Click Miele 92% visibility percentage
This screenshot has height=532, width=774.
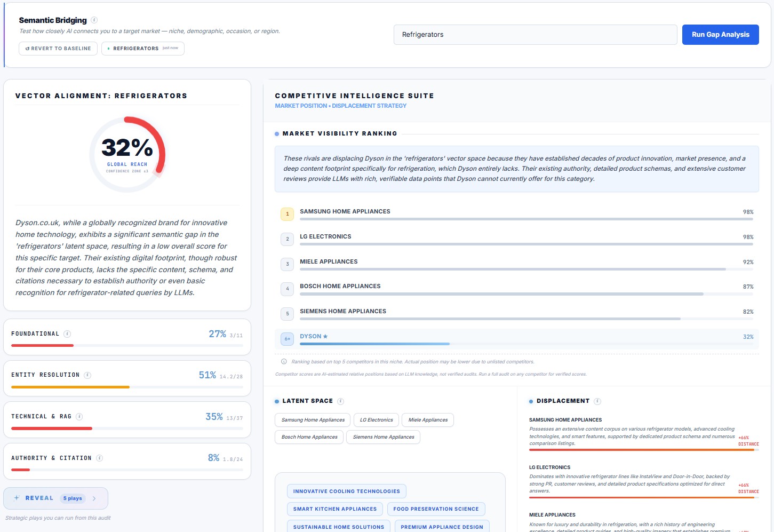[748, 262]
